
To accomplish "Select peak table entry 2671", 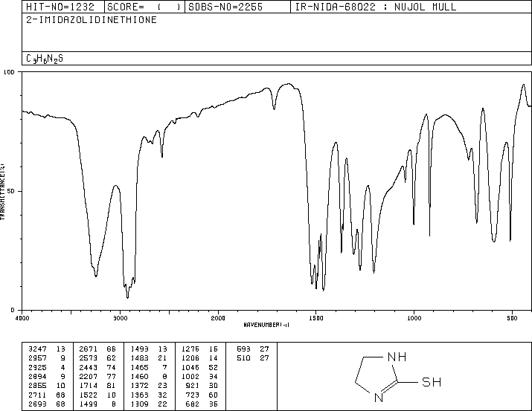I will point(89,349).
